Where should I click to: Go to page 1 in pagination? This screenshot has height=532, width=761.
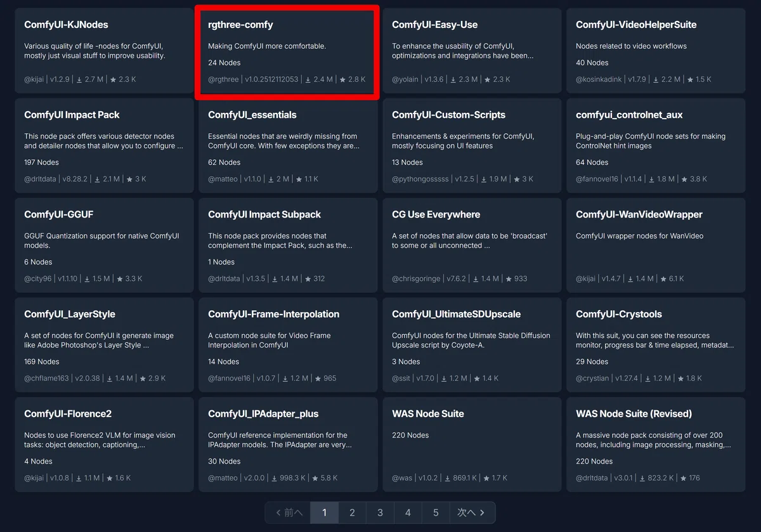click(x=324, y=512)
